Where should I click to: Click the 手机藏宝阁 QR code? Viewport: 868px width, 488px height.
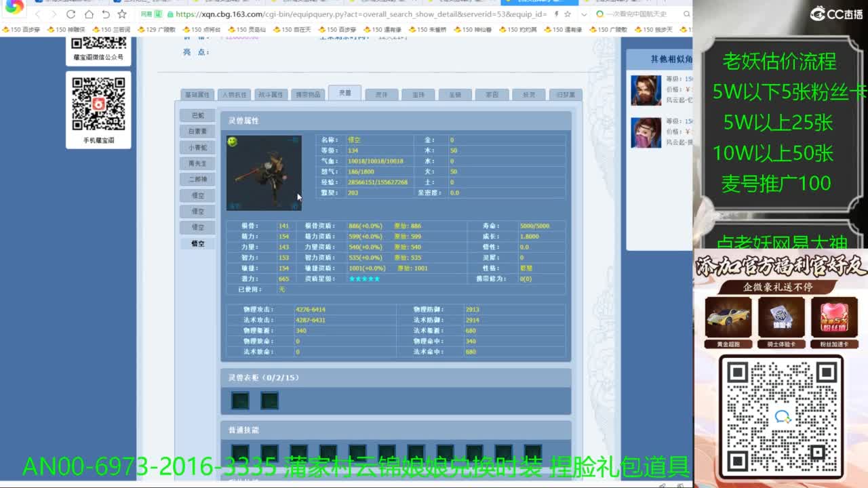click(99, 104)
